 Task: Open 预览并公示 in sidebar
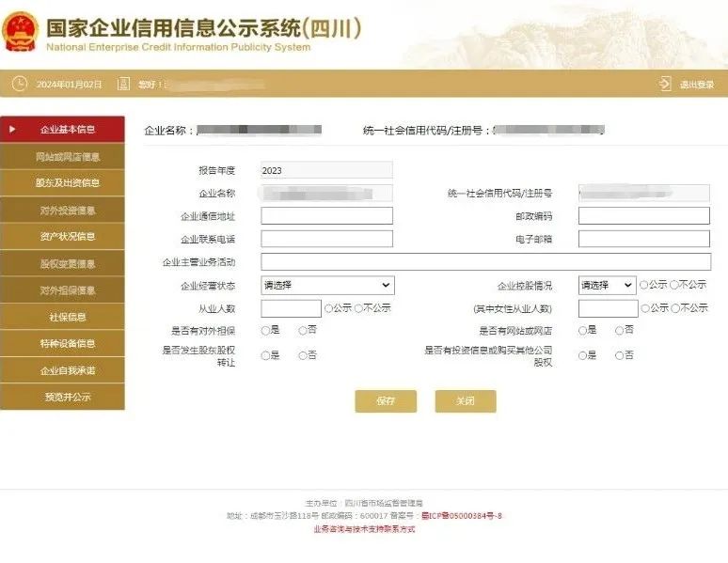point(62,398)
